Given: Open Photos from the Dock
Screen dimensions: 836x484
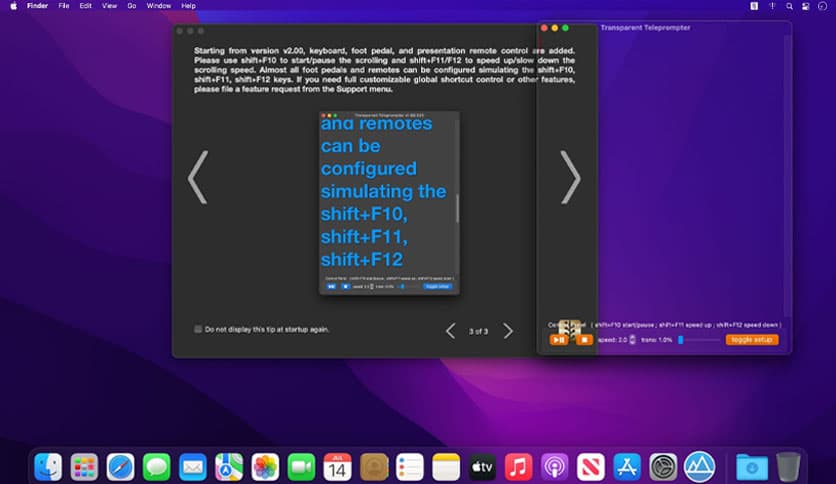Looking at the screenshot, I should point(265,467).
